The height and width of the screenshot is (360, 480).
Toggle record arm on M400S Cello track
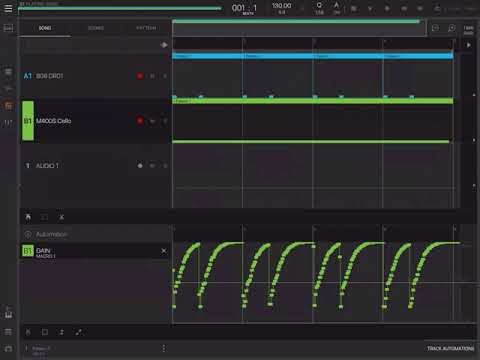pos(140,121)
